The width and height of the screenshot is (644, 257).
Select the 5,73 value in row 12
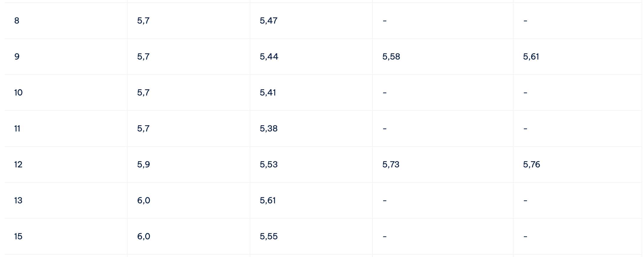[x=391, y=164]
